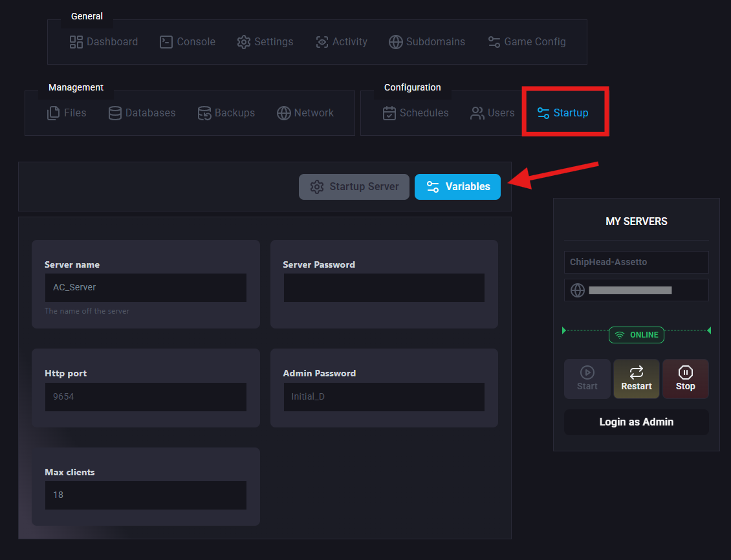This screenshot has width=731, height=560.
Task: Click the globe icon in My Servers panel
Action: [578, 290]
